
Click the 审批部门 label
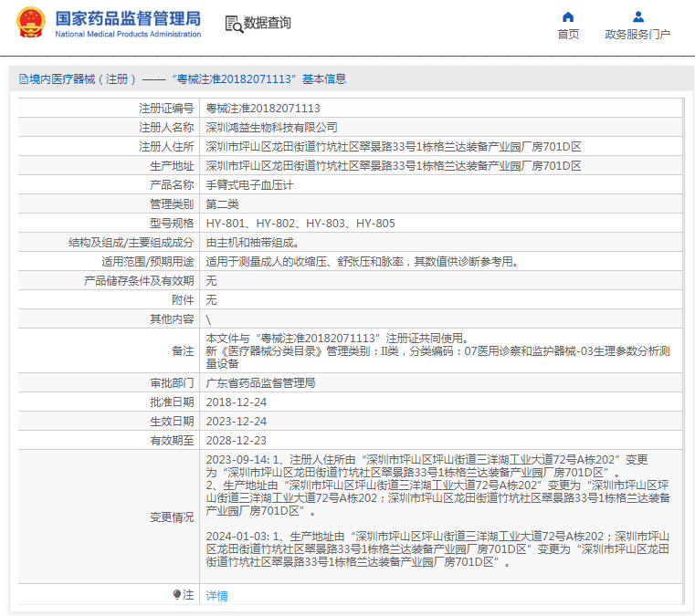[x=172, y=383]
